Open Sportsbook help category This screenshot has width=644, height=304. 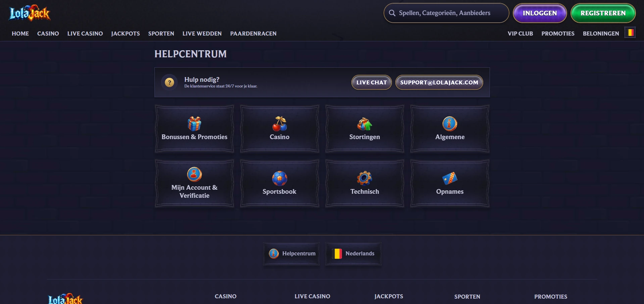[x=280, y=183]
